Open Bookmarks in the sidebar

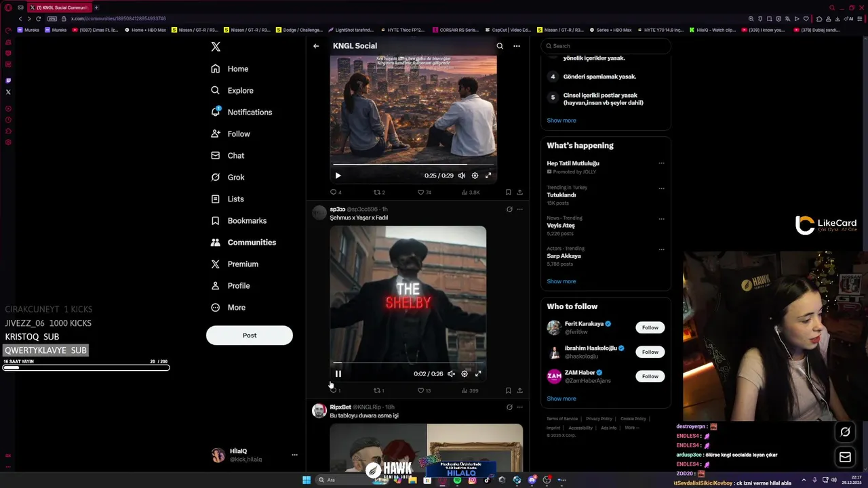(239, 220)
